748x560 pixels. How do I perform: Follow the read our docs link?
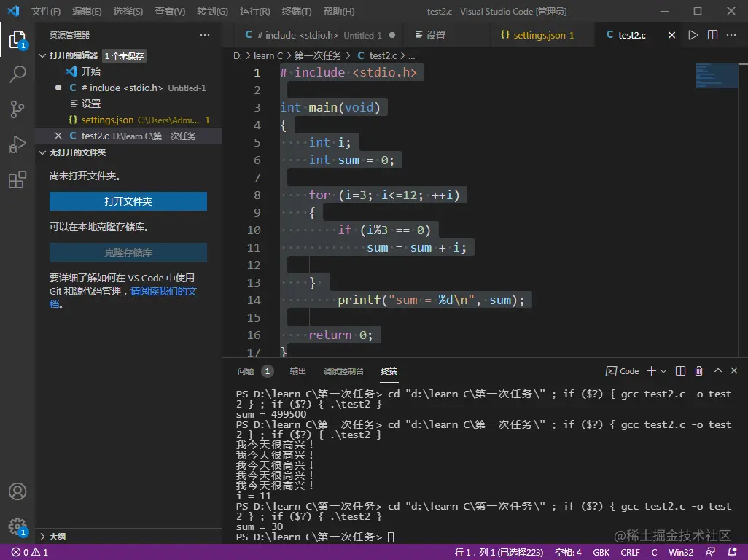click(x=163, y=292)
